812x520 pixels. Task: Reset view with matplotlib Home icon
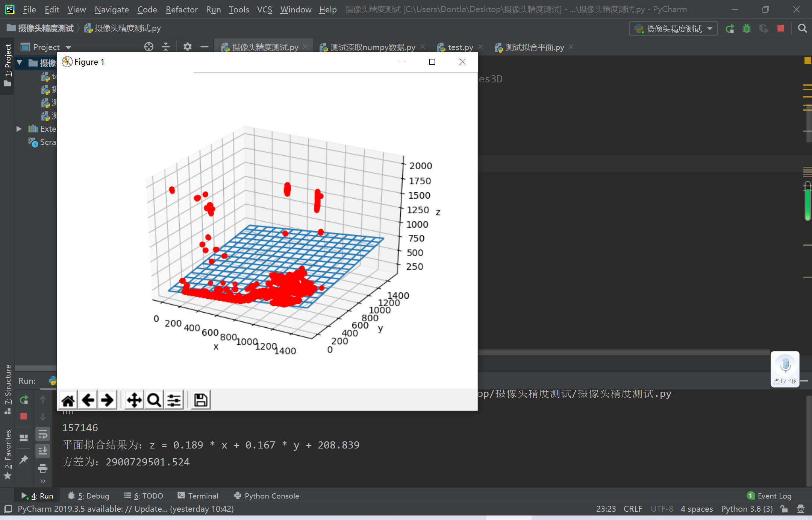point(68,400)
